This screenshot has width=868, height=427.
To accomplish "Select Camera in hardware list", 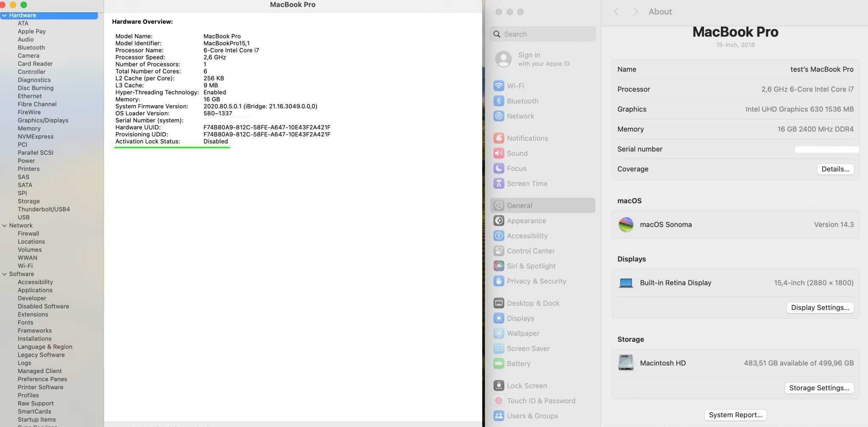I will click(28, 56).
